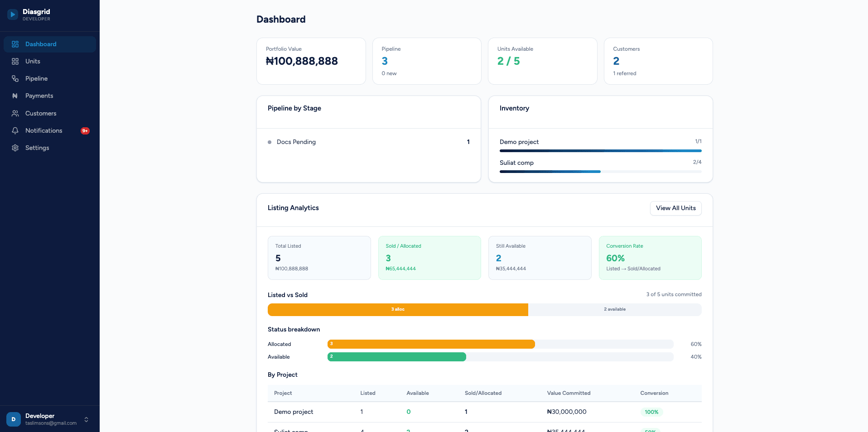Click the Pipeline summary card showing 3
The height and width of the screenshot is (432, 868).
(427, 61)
